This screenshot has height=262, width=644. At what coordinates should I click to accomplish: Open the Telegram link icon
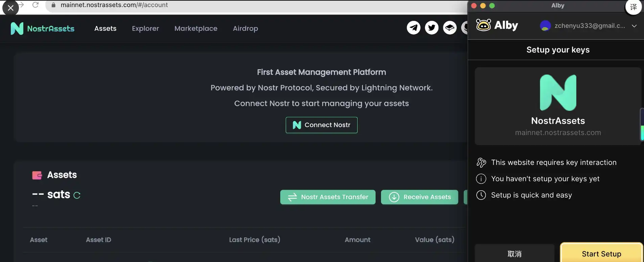tap(413, 28)
